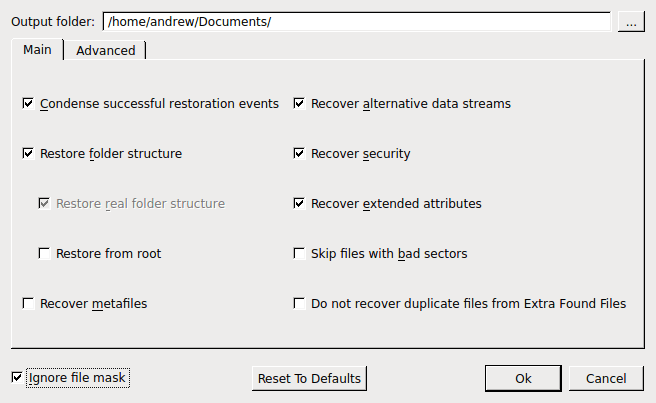Check Do not recover duplicate files option
The image size is (656, 403).
299,303
